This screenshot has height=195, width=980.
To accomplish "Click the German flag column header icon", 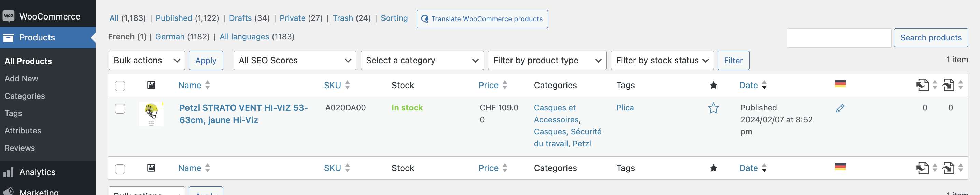I will (840, 84).
